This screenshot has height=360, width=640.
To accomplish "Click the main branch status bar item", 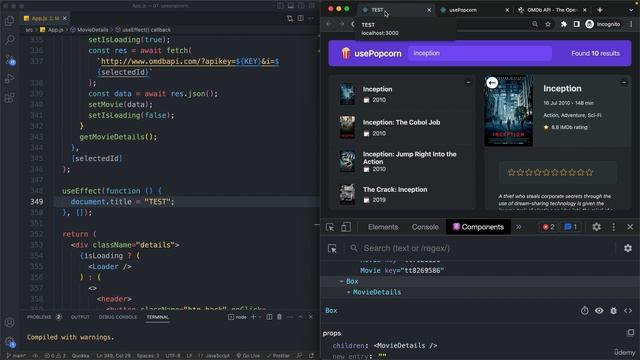I will 16,356.
